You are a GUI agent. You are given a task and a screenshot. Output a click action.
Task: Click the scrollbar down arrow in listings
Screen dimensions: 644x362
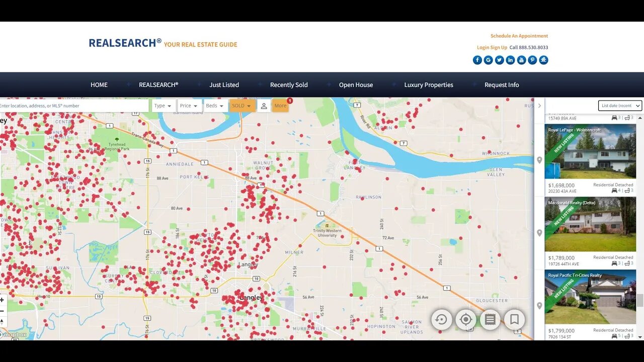click(x=640, y=337)
